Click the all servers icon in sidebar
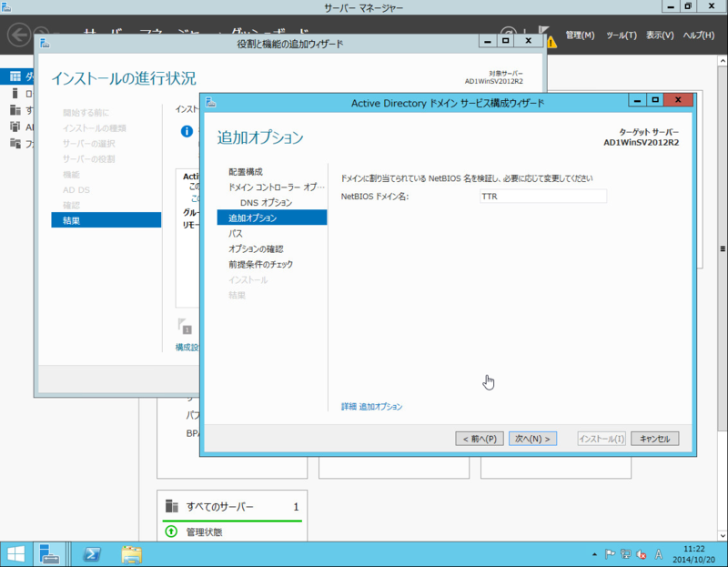728x567 pixels. [15, 110]
